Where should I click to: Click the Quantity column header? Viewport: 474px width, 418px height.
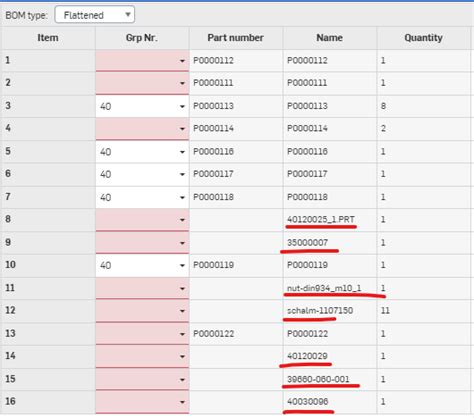(x=423, y=38)
